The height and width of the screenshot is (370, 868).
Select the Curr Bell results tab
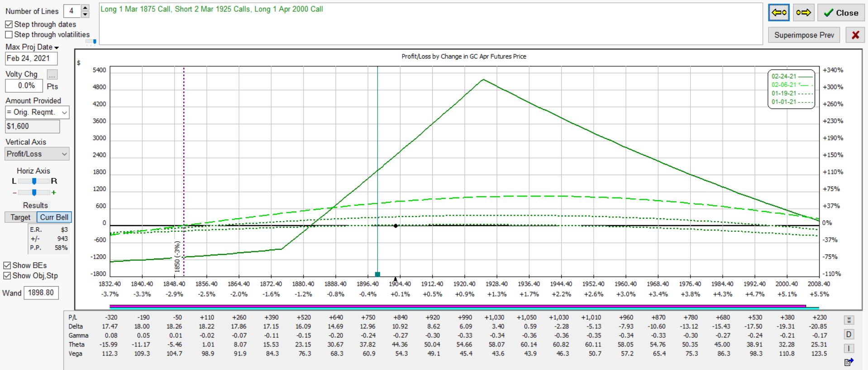54,217
